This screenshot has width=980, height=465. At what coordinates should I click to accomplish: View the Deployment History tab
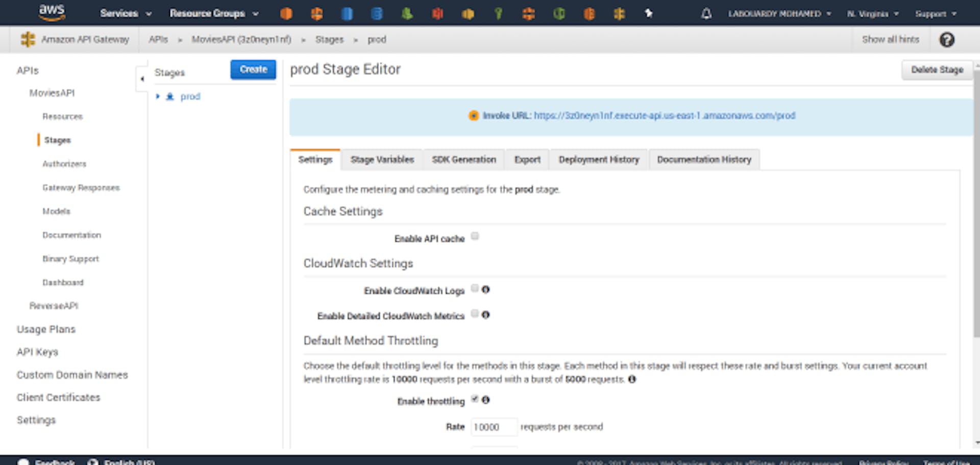click(x=599, y=159)
